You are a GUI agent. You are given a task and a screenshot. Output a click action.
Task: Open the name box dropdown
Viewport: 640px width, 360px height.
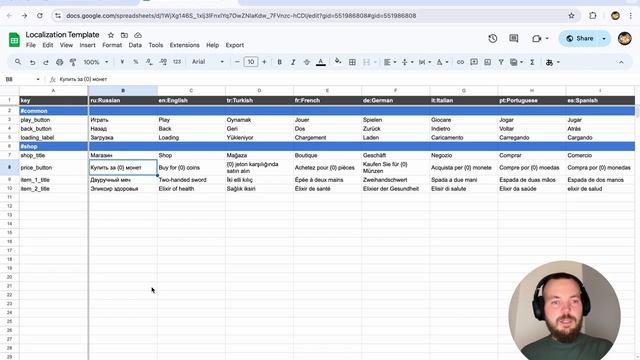[38, 79]
